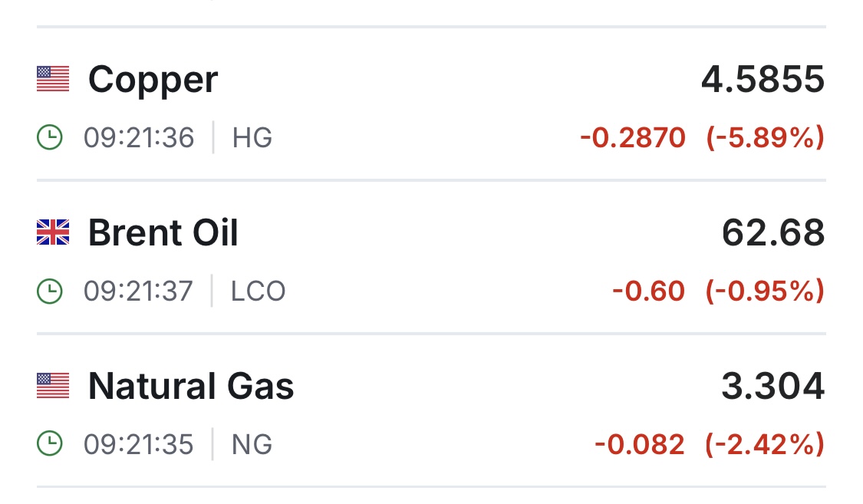
Task: Tap Natural Gas's -2.42% change value
Action: tap(765, 443)
